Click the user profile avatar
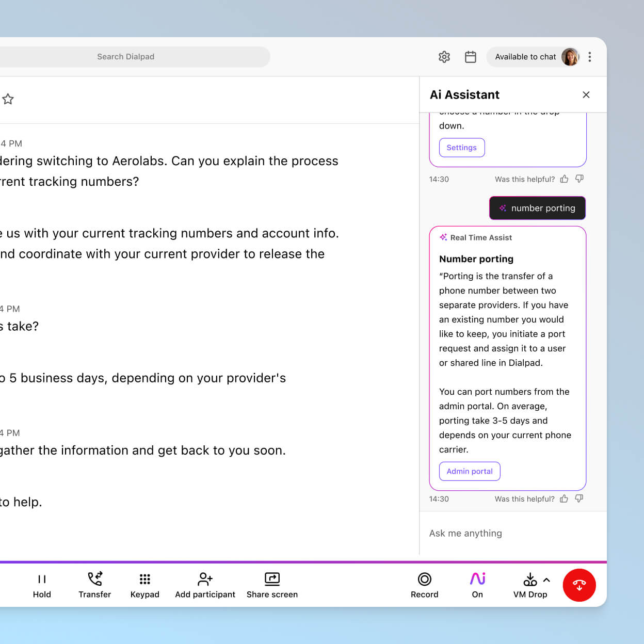644x644 pixels. [570, 57]
